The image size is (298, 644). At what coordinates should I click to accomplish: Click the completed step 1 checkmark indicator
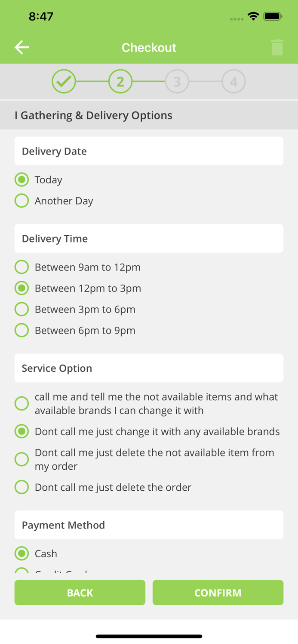[x=64, y=81]
